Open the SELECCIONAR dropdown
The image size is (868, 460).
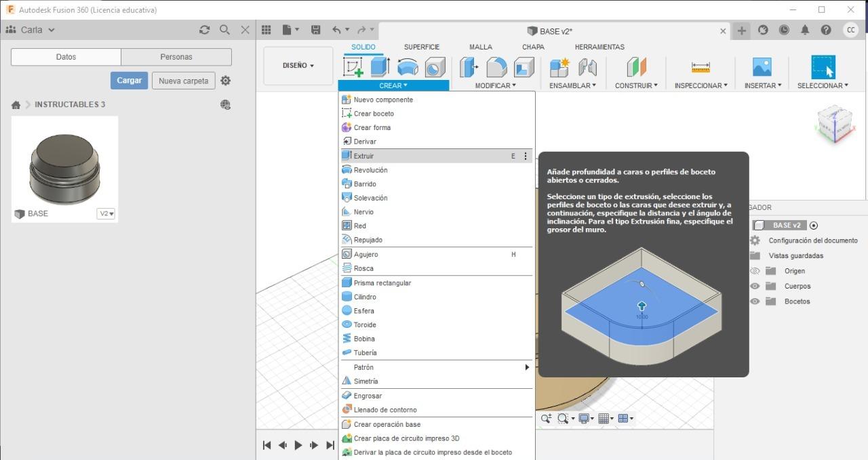[x=823, y=85]
